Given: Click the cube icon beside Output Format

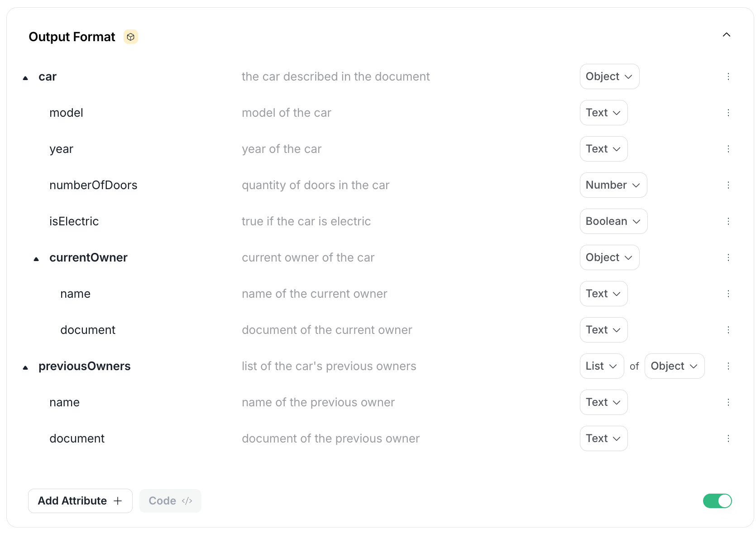Looking at the screenshot, I should [131, 37].
